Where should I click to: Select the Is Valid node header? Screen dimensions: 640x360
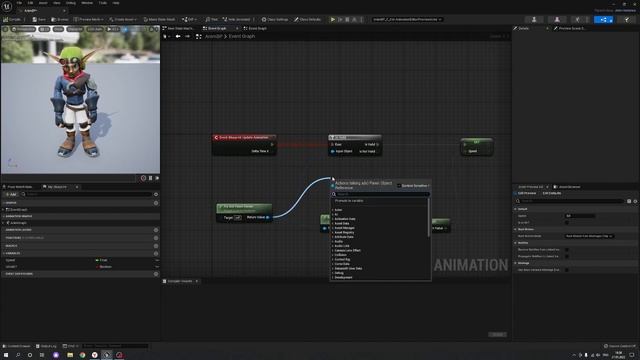coord(355,138)
